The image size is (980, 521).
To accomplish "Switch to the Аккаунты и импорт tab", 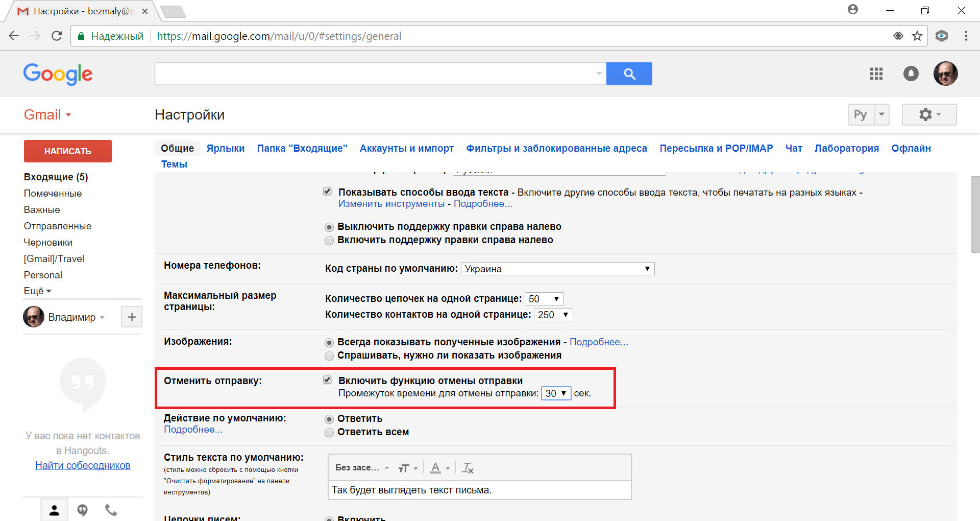I will (x=407, y=148).
